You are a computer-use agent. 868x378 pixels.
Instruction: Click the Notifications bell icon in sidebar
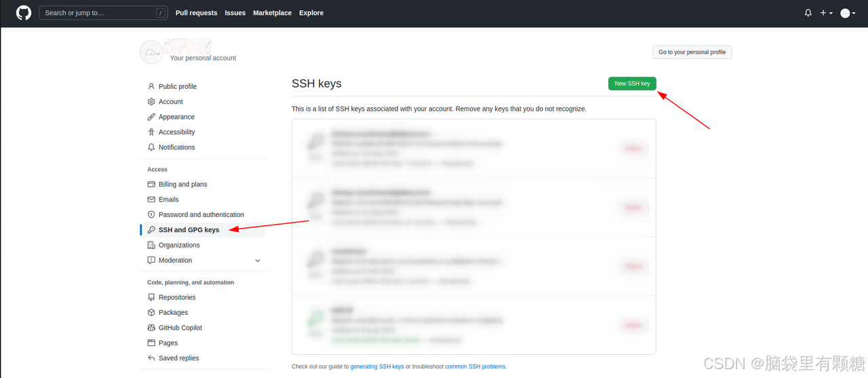(x=151, y=147)
